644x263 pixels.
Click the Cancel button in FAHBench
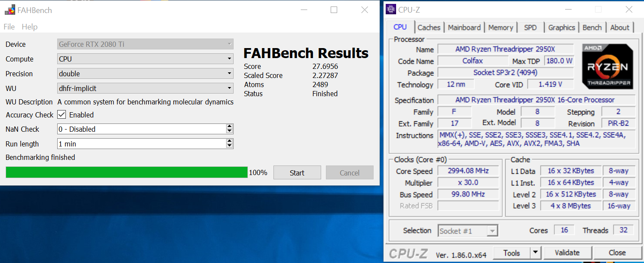point(349,172)
